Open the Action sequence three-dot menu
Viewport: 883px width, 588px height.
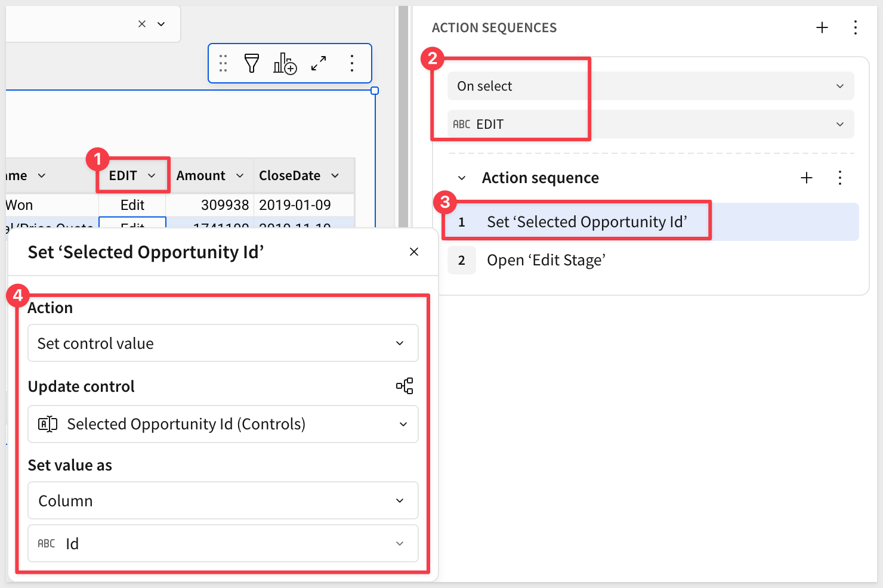click(x=839, y=178)
